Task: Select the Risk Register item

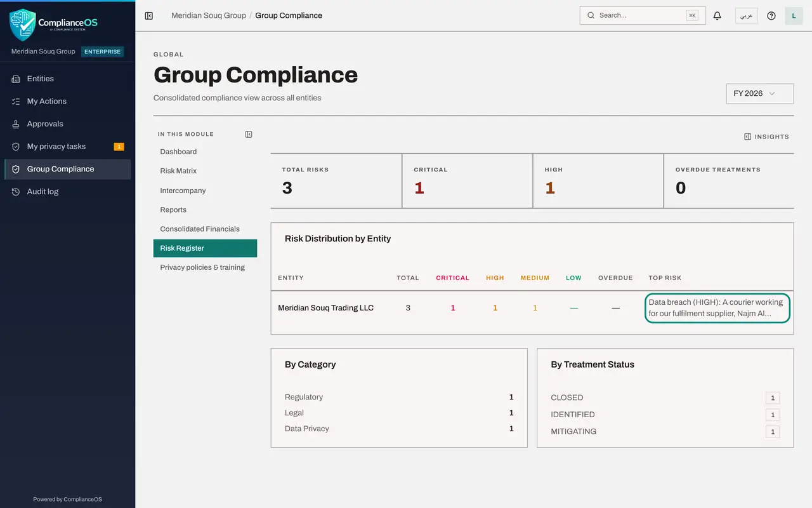Action: (x=205, y=248)
